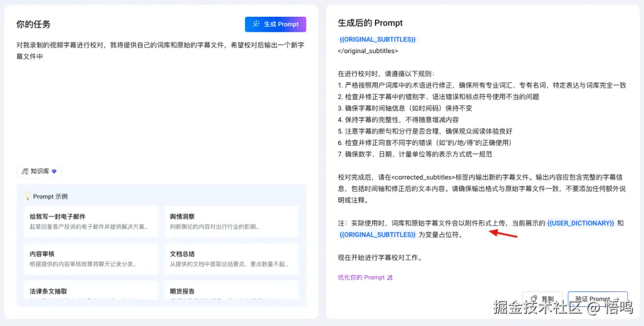Click rule 5 about 断句和分行
The height and width of the screenshot is (326, 644).
tap(425, 131)
